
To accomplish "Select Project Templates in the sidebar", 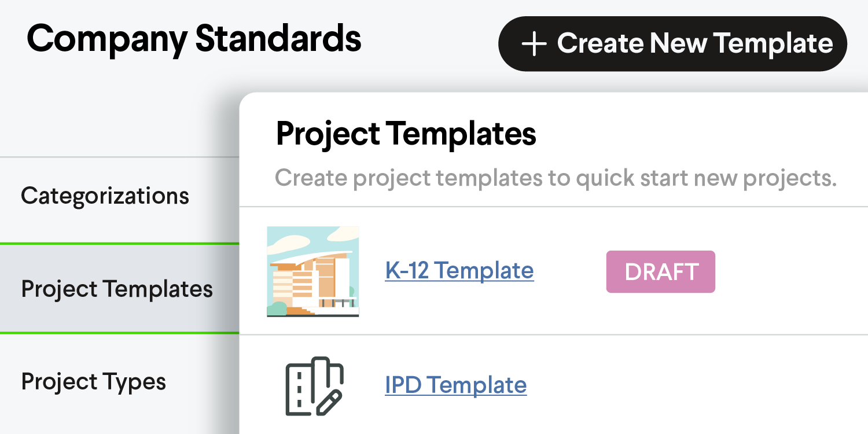I will pyautogui.click(x=119, y=289).
